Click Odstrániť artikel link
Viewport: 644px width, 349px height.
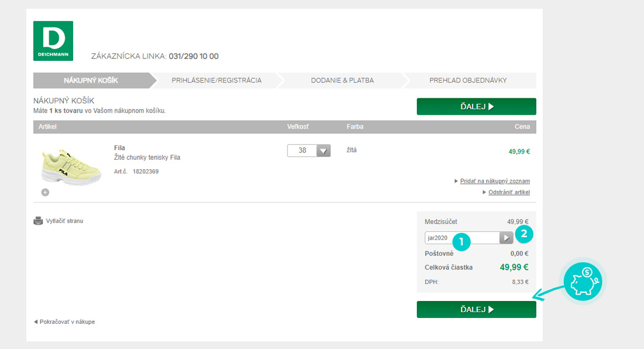coord(509,192)
